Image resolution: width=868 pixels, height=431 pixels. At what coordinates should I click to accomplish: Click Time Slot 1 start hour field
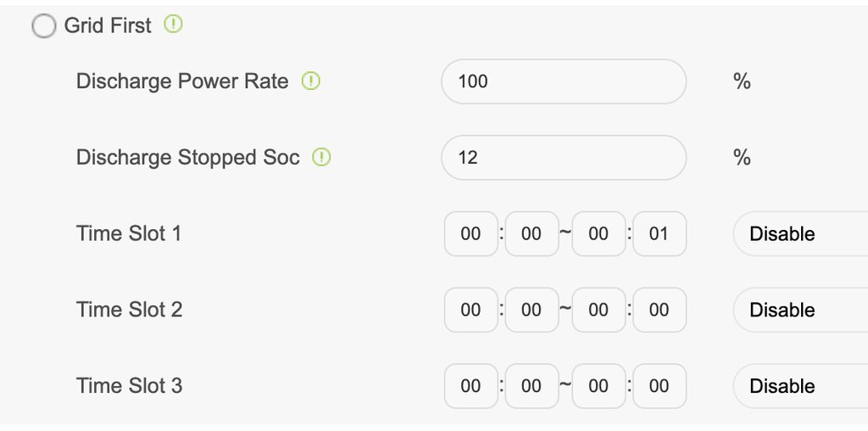point(470,233)
